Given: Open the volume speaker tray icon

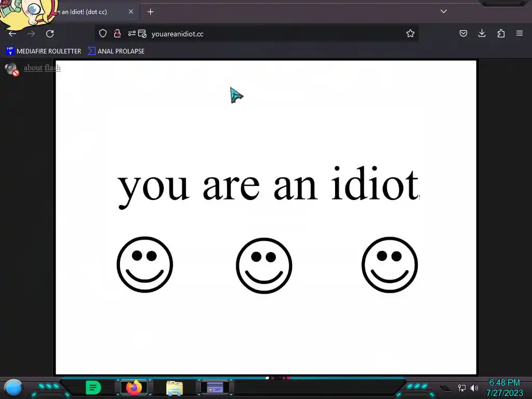Looking at the screenshot, I should [x=474, y=388].
